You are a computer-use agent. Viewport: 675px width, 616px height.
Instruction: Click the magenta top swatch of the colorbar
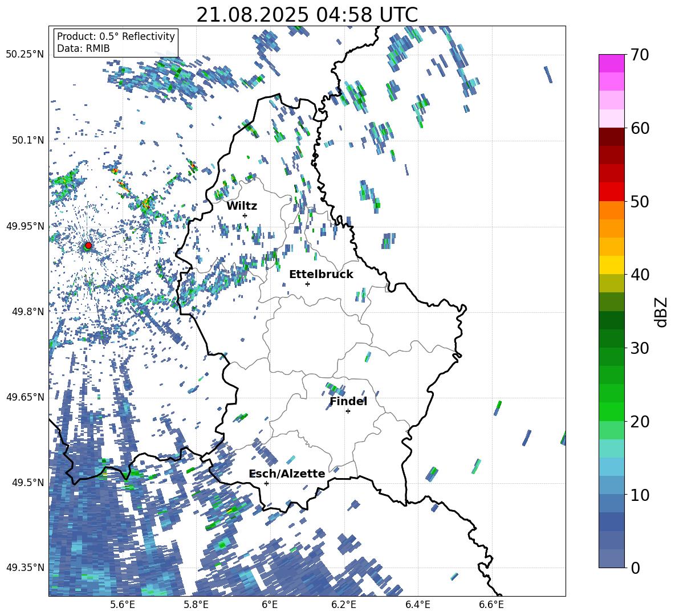click(x=611, y=63)
